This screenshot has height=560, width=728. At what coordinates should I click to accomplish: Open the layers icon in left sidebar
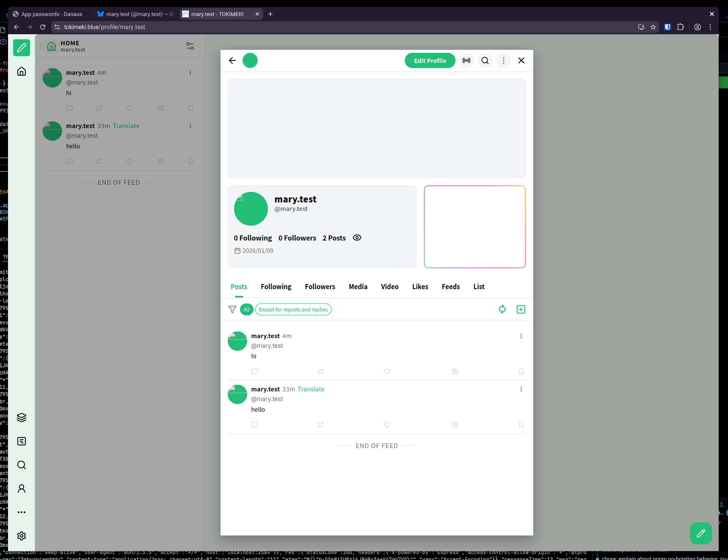pos(22,418)
